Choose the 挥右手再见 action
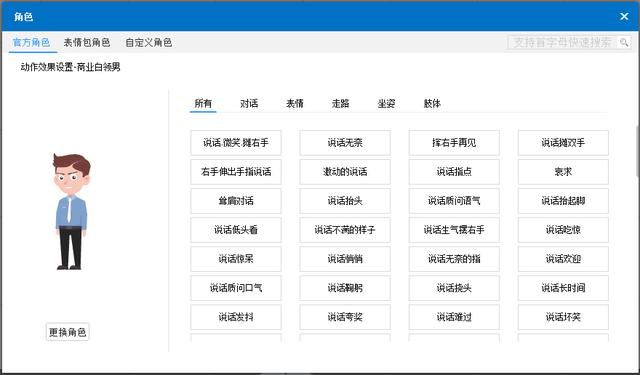The image size is (640, 375). point(454,143)
